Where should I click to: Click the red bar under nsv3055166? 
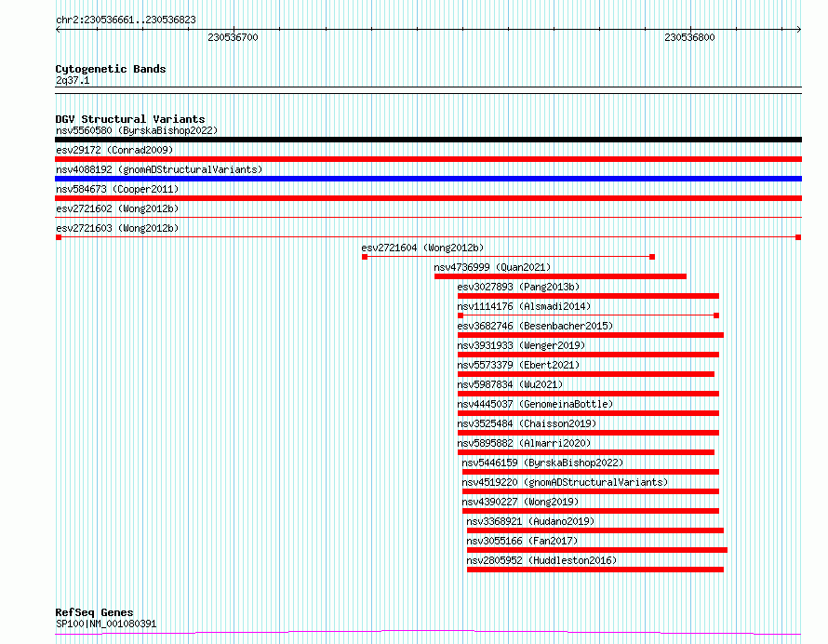(597, 550)
